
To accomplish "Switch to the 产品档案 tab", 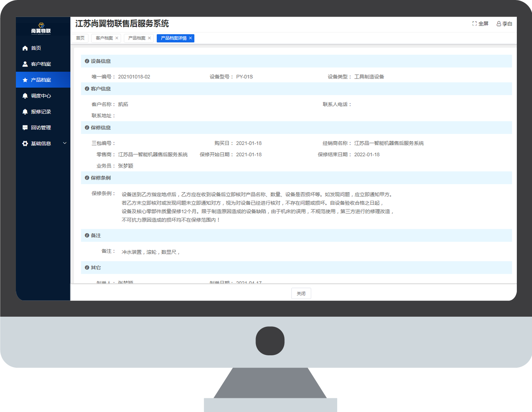I will tap(137, 38).
